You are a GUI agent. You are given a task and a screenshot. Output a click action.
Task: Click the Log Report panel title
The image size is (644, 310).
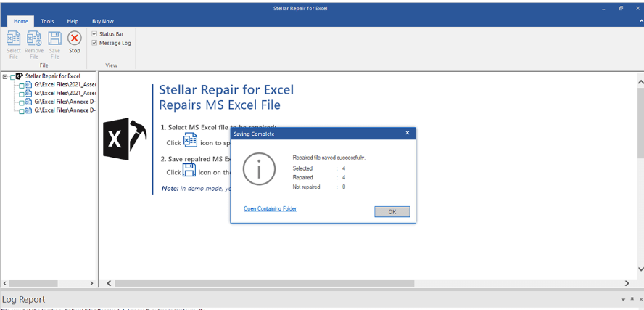[23, 299]
